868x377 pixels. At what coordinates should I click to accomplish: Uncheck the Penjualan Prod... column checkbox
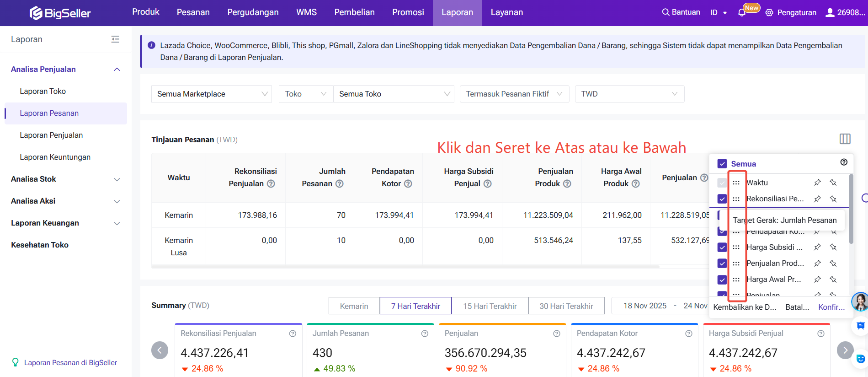click(x=722, y=263)
